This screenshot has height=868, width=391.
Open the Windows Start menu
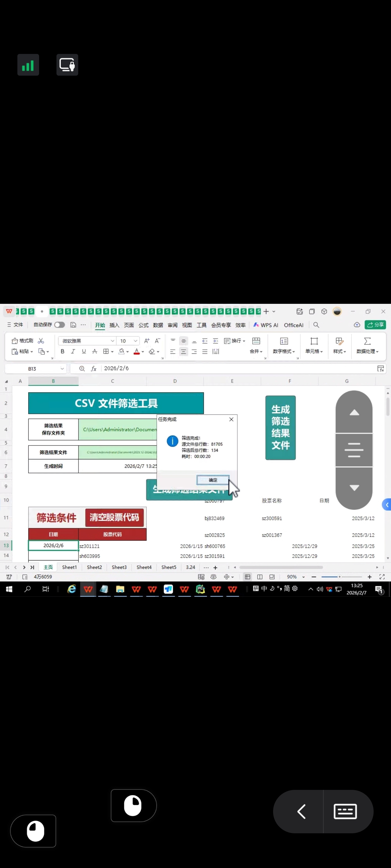click(9, 589)
